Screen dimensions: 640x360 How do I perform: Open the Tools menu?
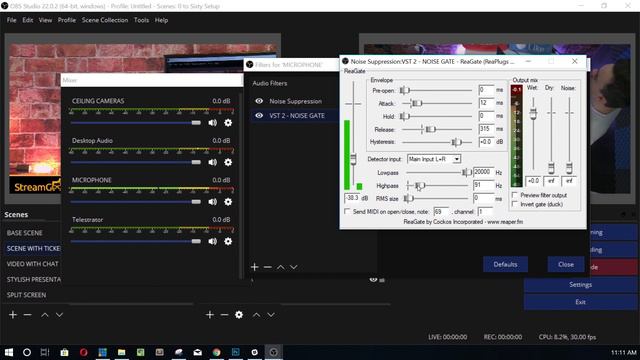141,20
